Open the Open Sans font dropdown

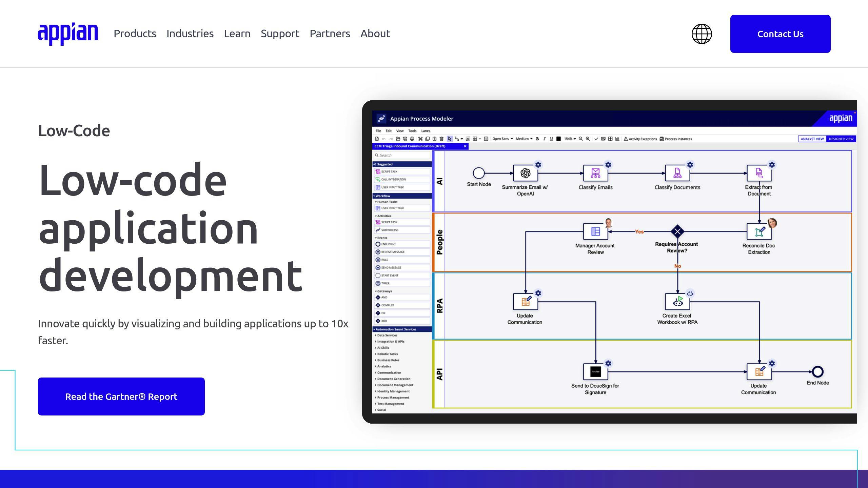(502, 139)
